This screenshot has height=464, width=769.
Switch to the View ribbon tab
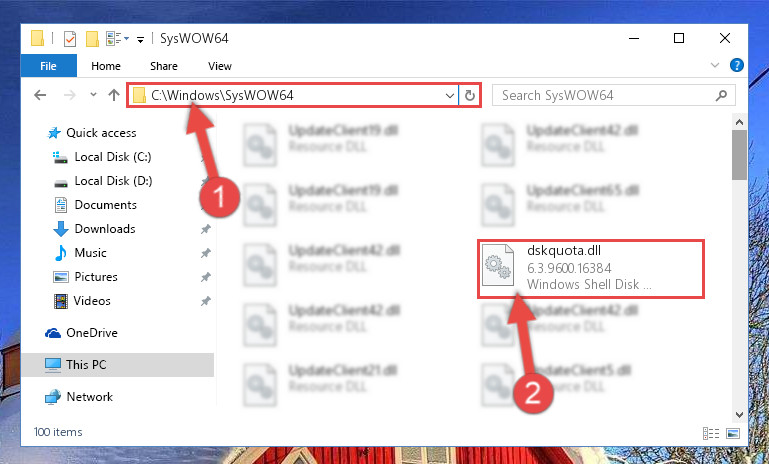pos(220,66)
